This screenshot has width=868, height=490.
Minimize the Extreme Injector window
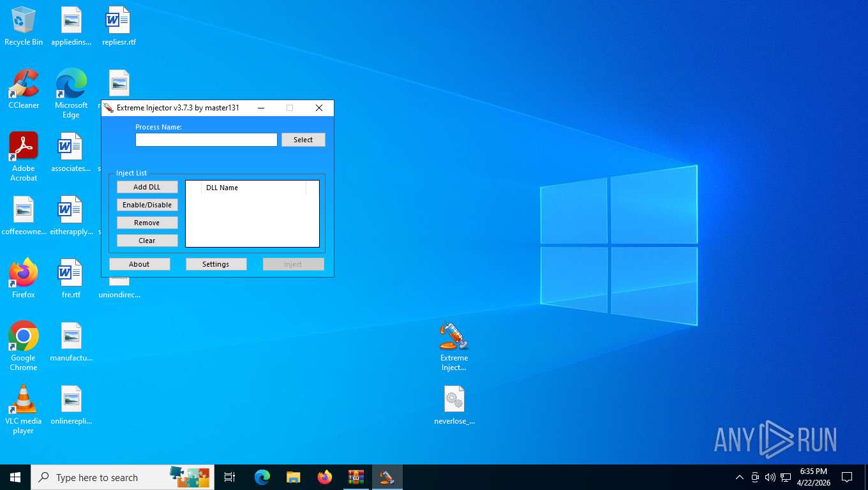pyautogui.click(x=261, y=108)
